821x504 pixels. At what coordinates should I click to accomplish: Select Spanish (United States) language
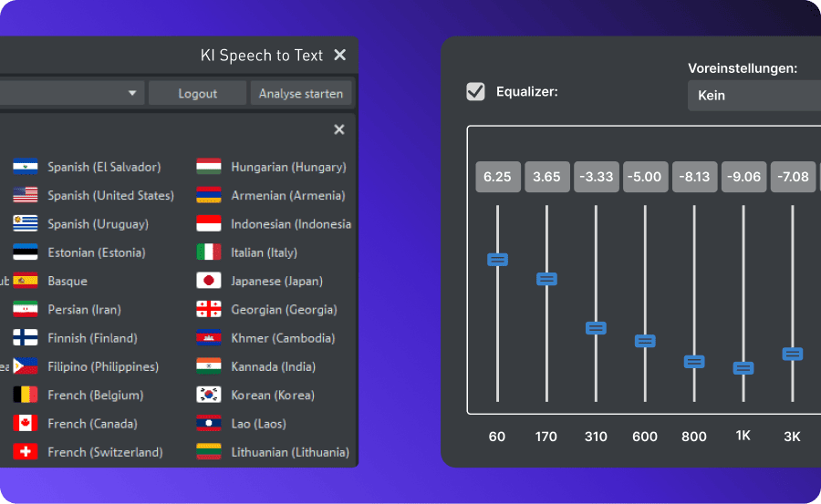pos(110,195)
